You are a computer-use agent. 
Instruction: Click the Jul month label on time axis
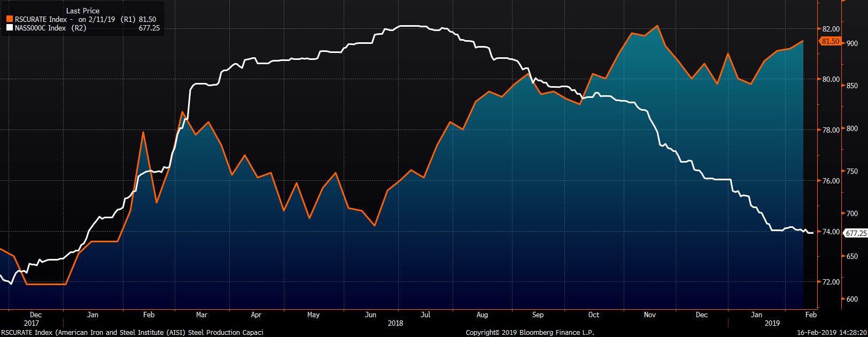point(425,315)
